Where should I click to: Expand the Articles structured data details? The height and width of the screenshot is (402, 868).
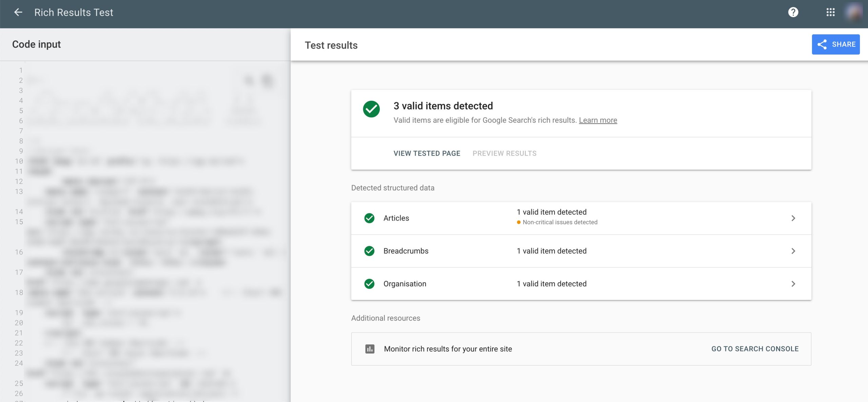pyautogui.click(x=793, y=218)
